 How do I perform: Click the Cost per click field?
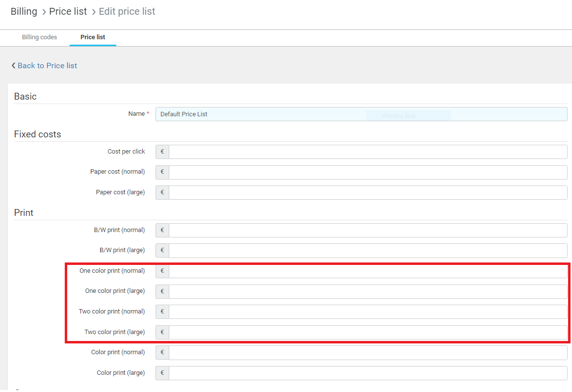tap(368, 152)
